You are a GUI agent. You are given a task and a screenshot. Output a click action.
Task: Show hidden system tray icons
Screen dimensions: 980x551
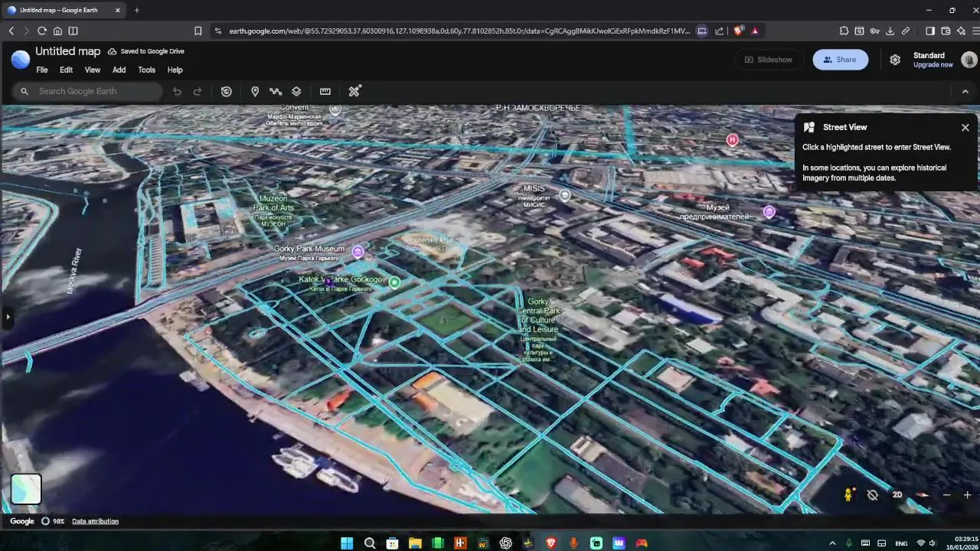(832, 543)
